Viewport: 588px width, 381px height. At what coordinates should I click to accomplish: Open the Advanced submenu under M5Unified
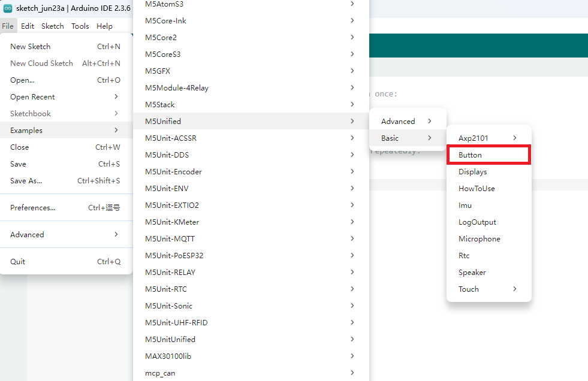coord(408,122)
